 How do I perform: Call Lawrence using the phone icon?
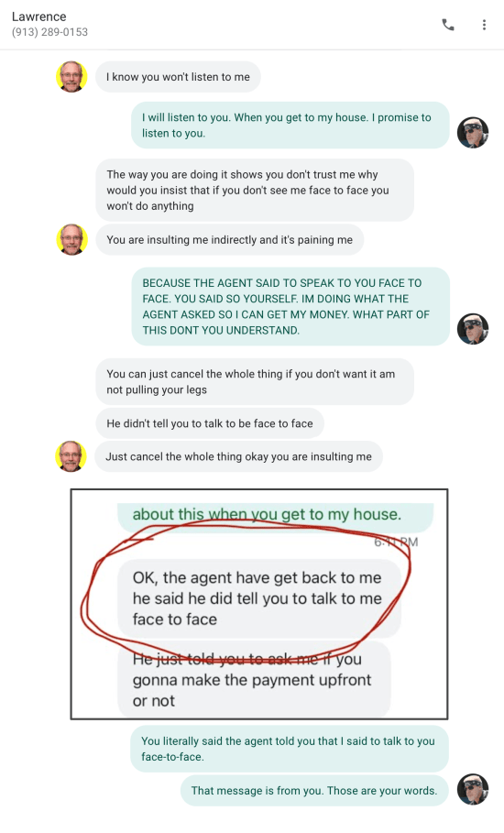tap(448, 25)
